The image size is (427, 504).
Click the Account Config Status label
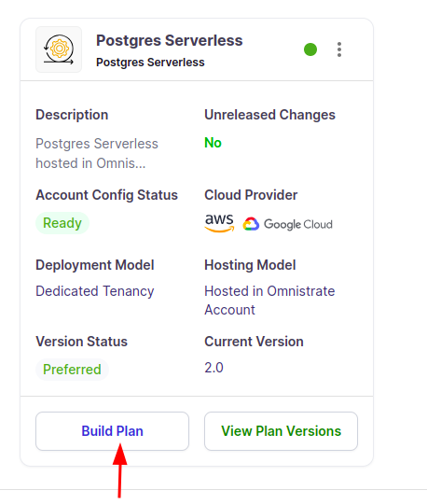coord(106,195)
